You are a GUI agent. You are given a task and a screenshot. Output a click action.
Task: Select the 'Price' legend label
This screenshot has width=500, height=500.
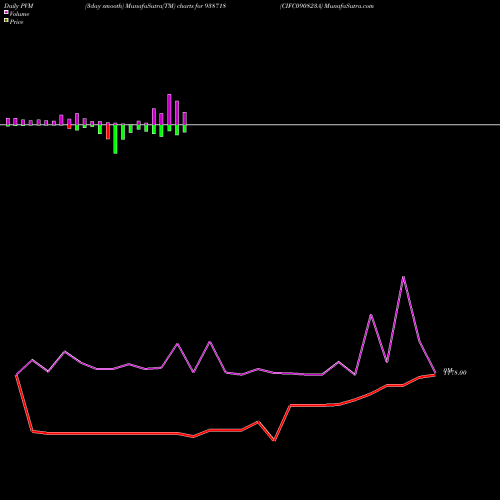click(x=16, y=22)
